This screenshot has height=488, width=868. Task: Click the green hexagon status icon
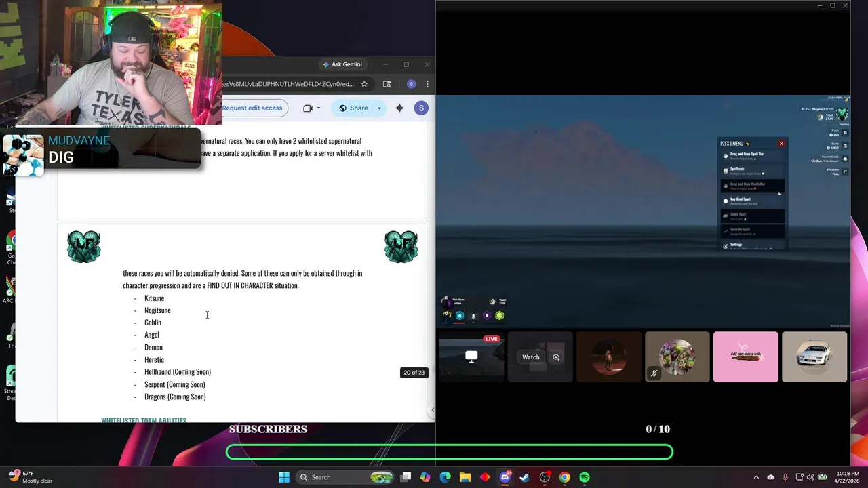[500, 316]
